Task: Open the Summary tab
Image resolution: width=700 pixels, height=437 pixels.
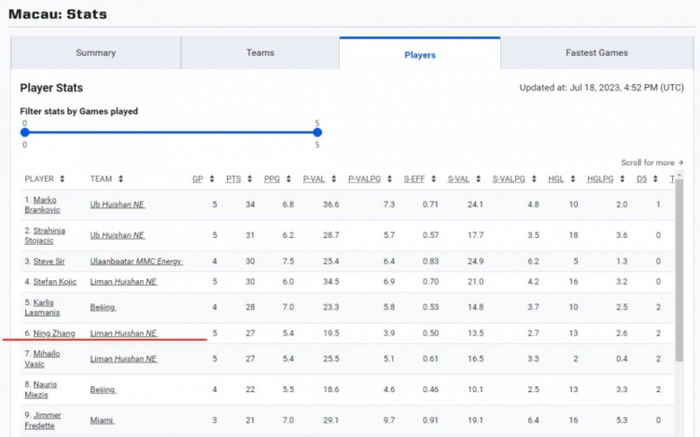Action: (96, 53)
